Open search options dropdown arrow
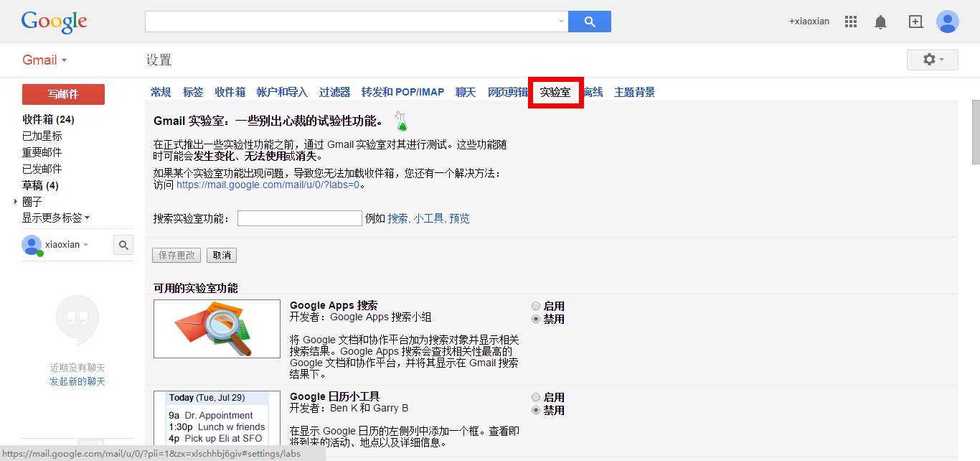Viewport: 980px width, 461px height. [x=561, y=22]
